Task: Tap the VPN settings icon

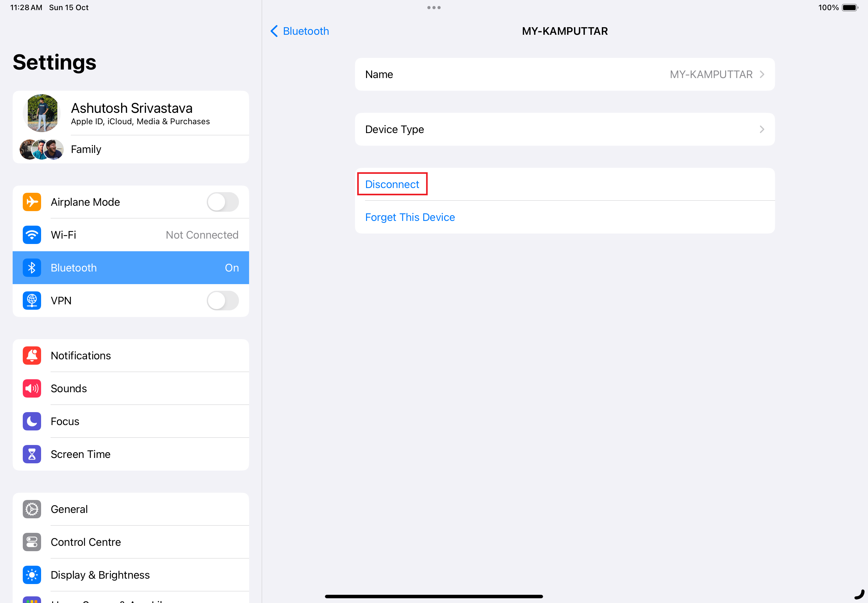Action: (32, 300)
